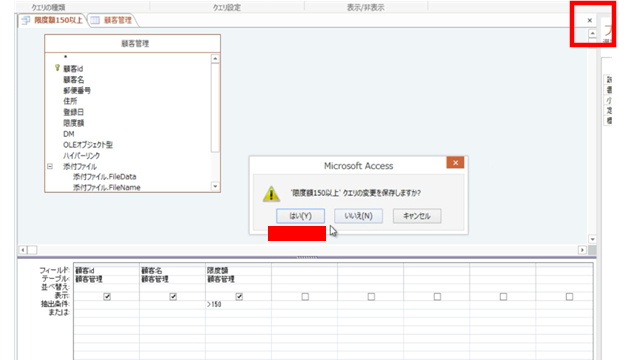640x360 pixels.
Task: Click 並べ替え cell under 顧客id column
Action: 107,287
